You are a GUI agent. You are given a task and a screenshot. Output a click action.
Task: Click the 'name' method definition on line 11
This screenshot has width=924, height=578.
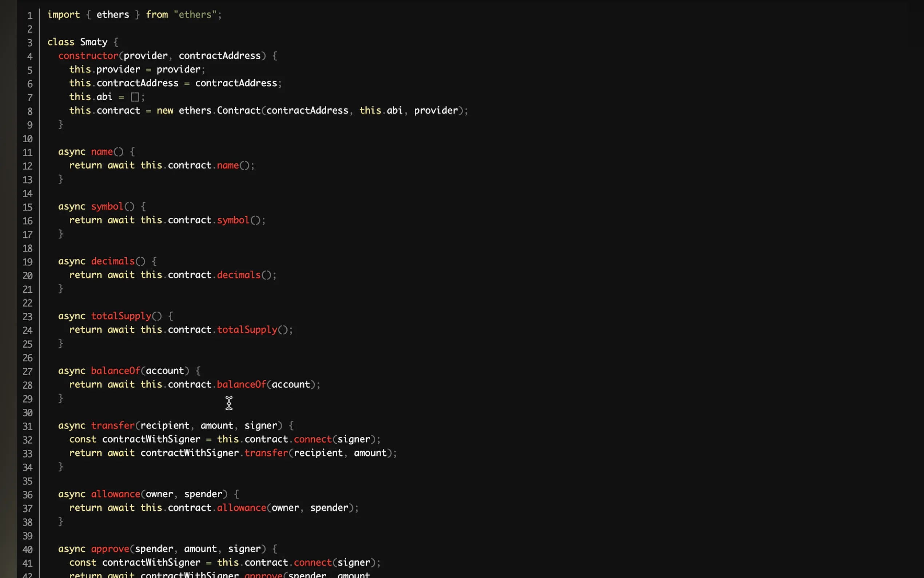101,152
